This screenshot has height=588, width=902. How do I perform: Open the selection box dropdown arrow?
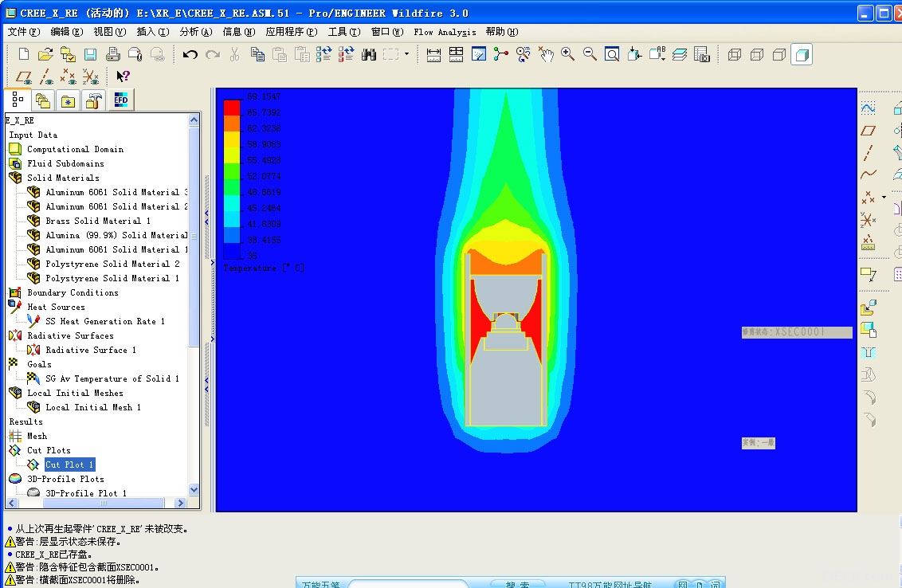point(406,55)
